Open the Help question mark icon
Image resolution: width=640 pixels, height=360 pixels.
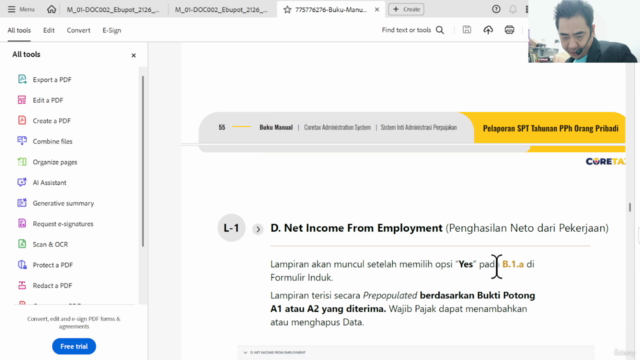tap(496, 9)
